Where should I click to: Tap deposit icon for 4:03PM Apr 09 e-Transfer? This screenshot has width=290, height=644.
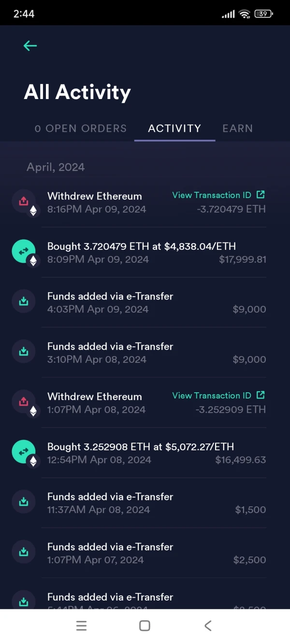[x=24, y=301]
